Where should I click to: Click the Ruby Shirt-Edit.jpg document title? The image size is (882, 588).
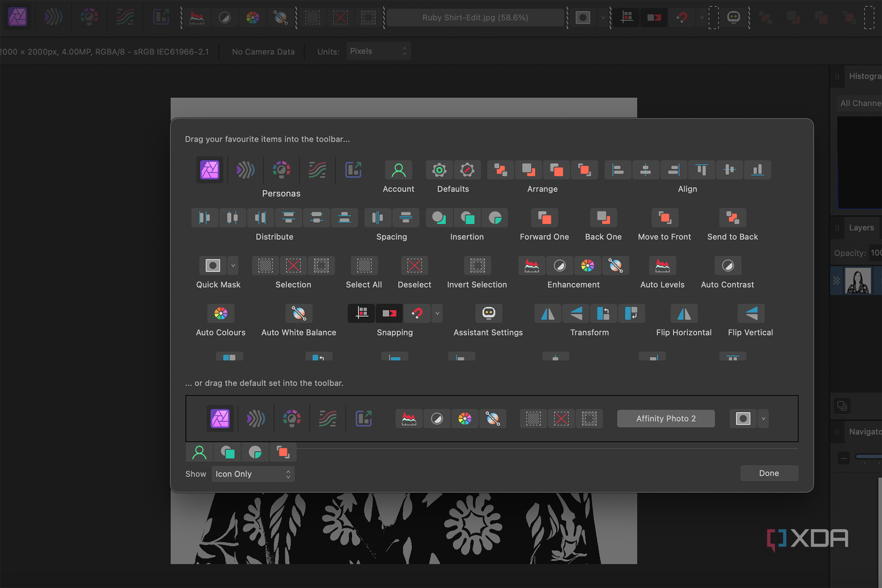point(475,18)
